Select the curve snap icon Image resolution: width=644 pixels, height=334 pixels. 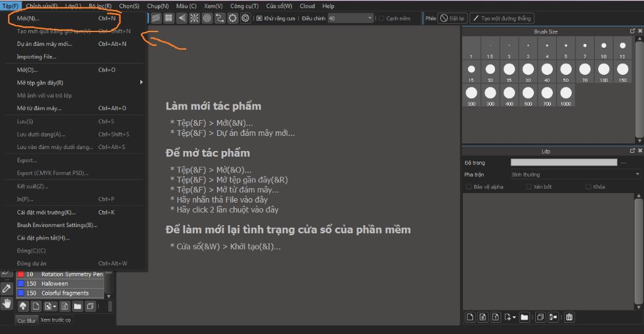pyautogui.click(x=219, y=18)
